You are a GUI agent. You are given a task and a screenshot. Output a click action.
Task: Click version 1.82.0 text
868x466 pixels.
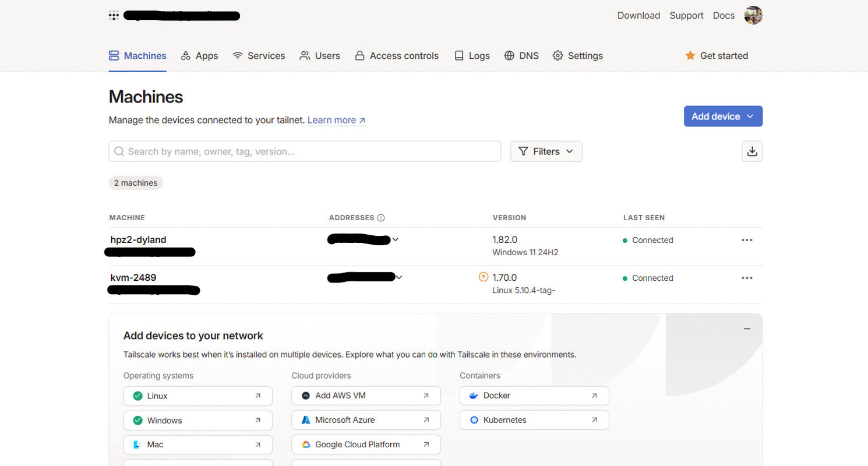(x=504, y=240)
